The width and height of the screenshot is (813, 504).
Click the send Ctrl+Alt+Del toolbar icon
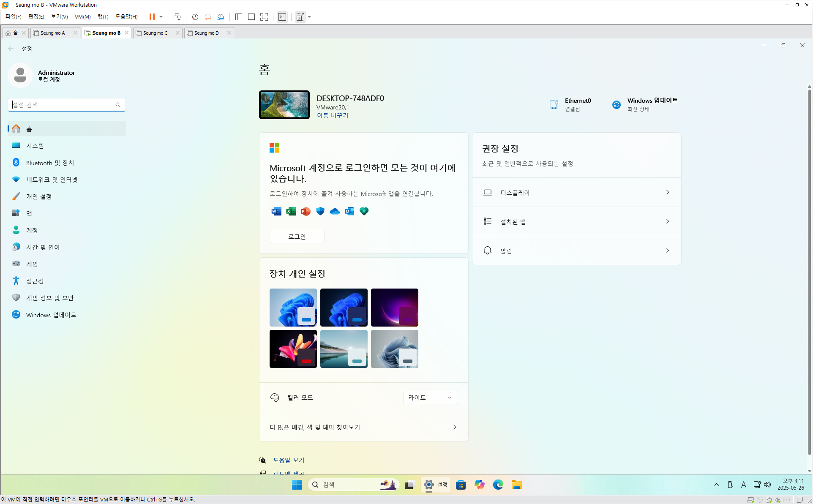[x=177, y=17]
